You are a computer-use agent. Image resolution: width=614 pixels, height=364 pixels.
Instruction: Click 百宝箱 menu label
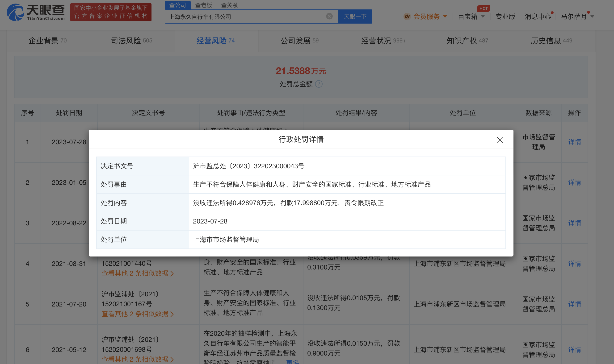coord(467,17)
